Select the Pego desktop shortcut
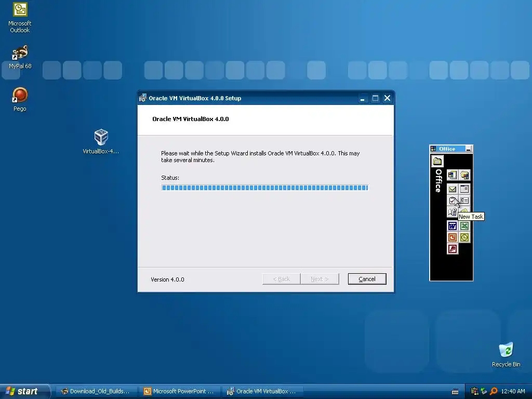The width and height of the screenshot is (532, 399). pos(20,99)
